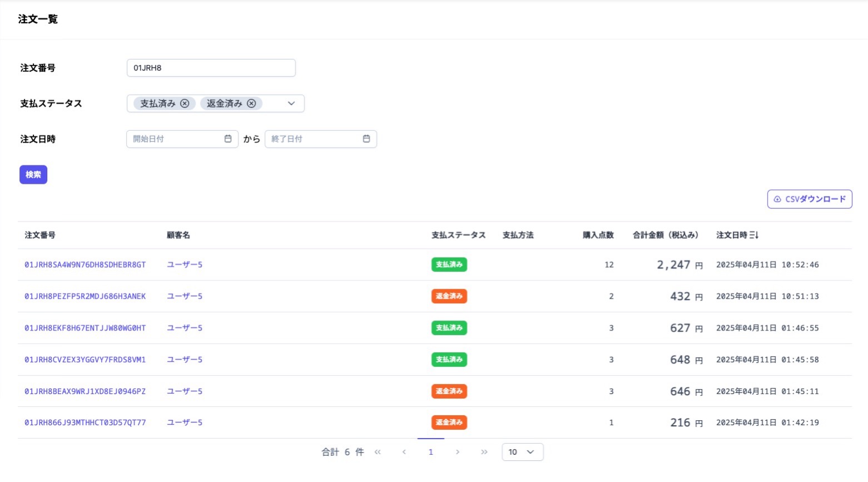868x482 pixels.
Task: Open the 開始日付 calendar picker icon
Action: [228, 139]
